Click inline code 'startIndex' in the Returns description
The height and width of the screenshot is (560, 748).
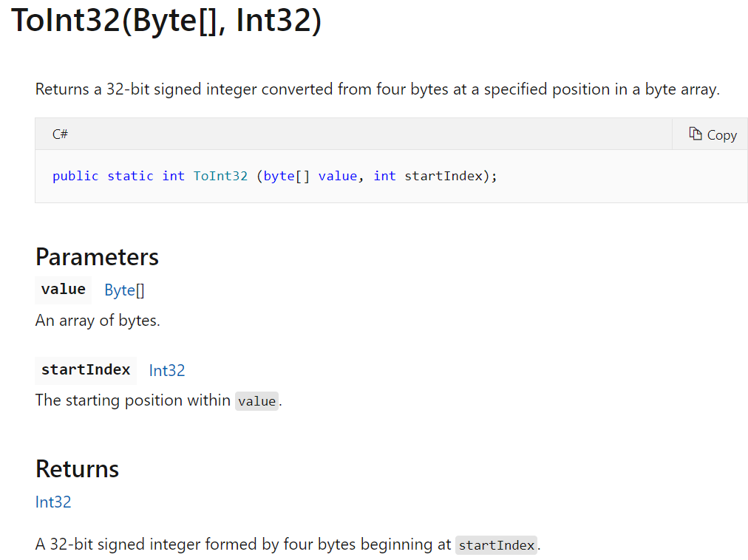click(496, 546)
